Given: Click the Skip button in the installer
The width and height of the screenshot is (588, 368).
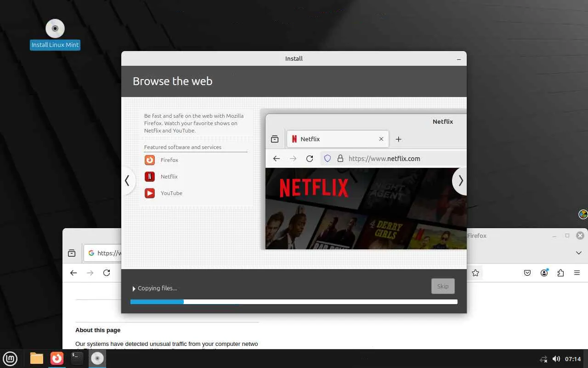Looking at the screenshot, I should tap(443, 286).
